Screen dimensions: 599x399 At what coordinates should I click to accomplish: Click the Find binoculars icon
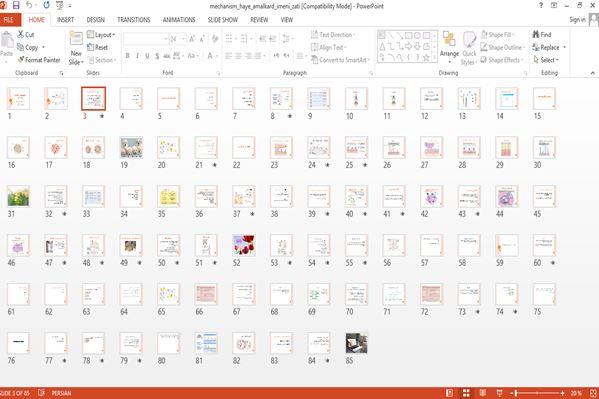tap(536, 34)
